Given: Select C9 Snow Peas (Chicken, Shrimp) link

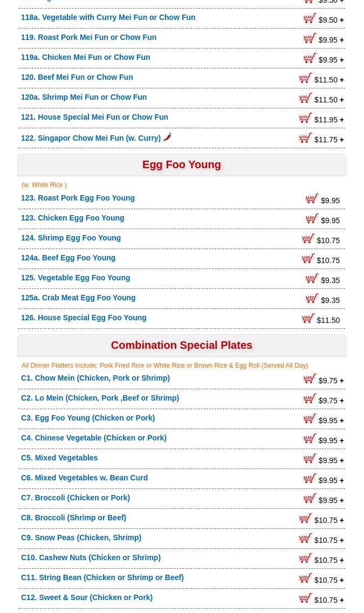Looking at the screenshot, I should click(81, 538).
